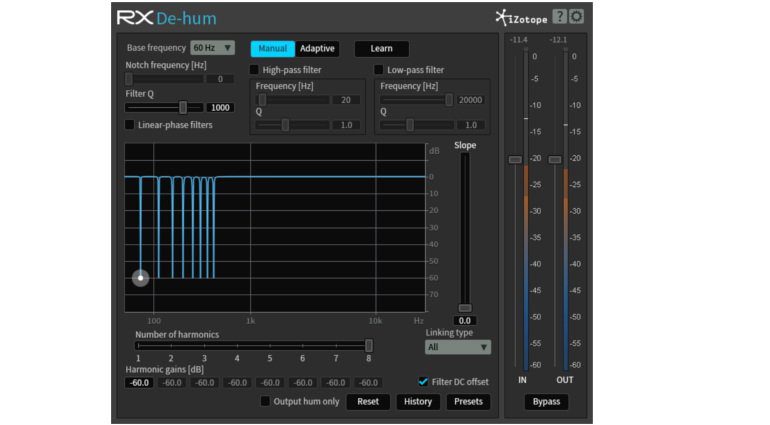Viewport: 770px width, 425px height.
Task: Click the Filter Q value field 1000
Action: 220,108
